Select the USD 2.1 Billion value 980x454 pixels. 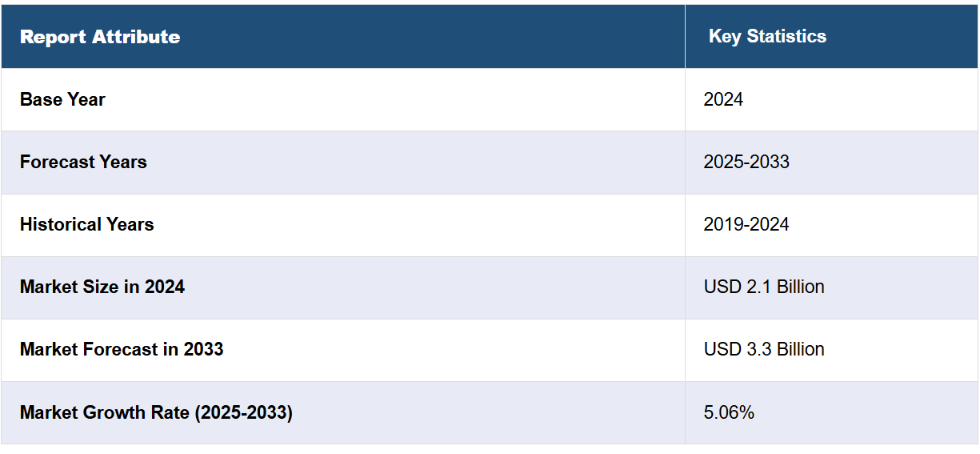[764, 287]
